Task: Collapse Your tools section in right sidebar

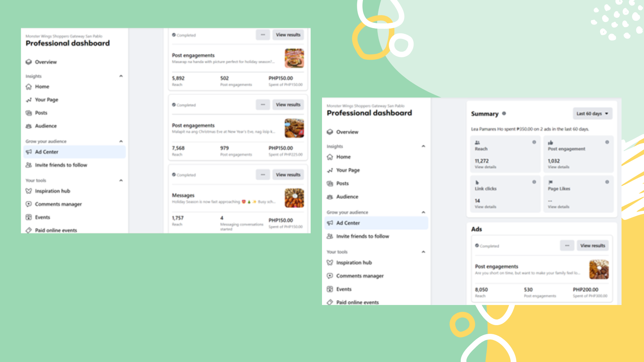Action: pyautogui.click(x=423, y=252)
